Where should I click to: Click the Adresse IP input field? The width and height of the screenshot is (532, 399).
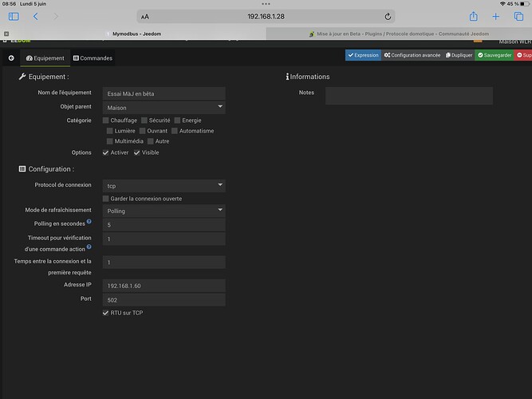tap(164, 285)
